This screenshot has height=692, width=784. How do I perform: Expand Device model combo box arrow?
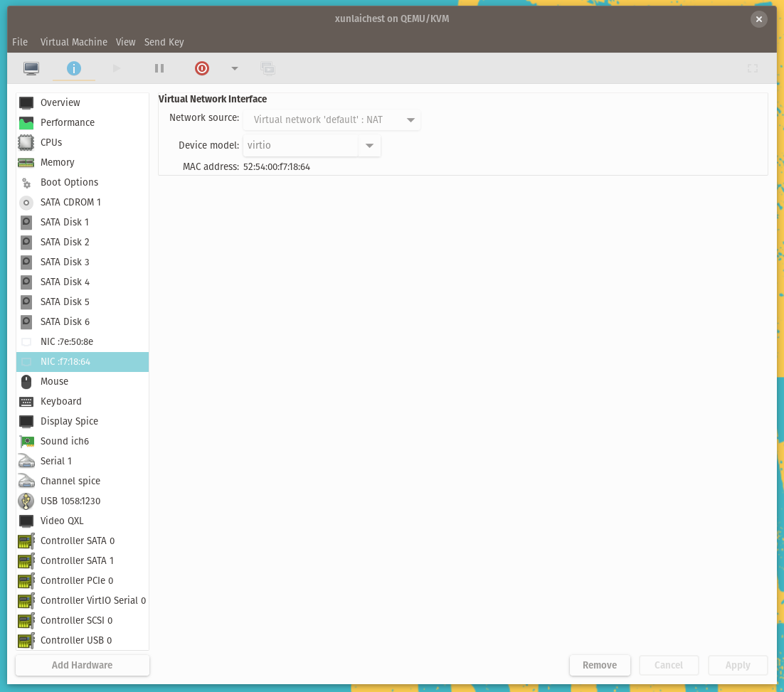[x=369, y=146]
